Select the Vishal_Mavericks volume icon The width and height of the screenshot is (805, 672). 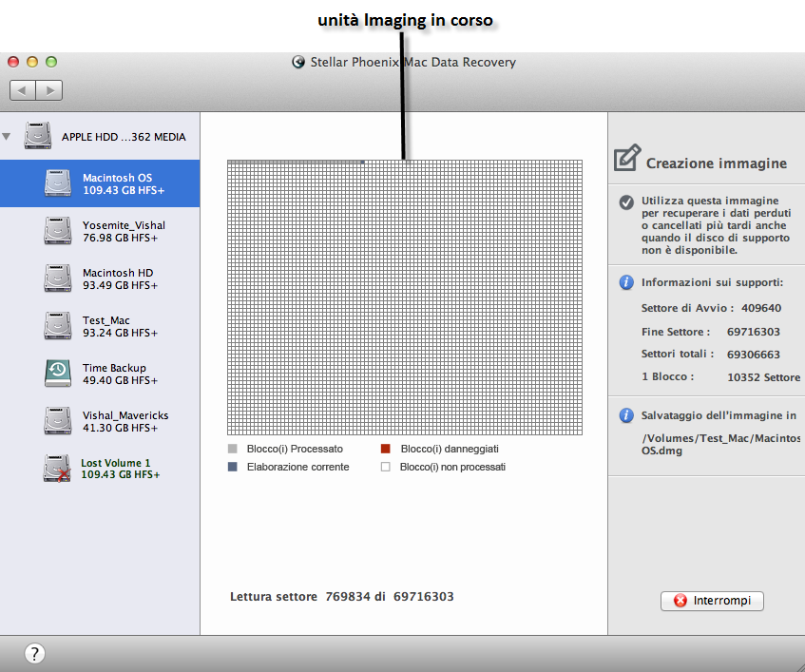(57, 420)
